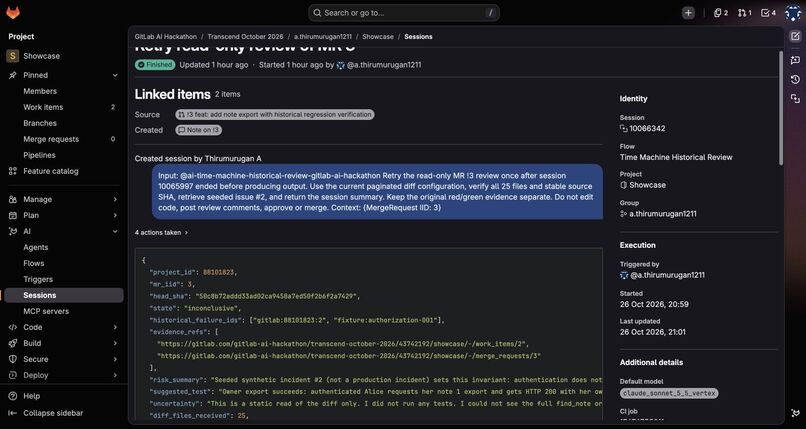Expand the Secure section chevron
806x429 pixels.
click(x=115, y=359)
